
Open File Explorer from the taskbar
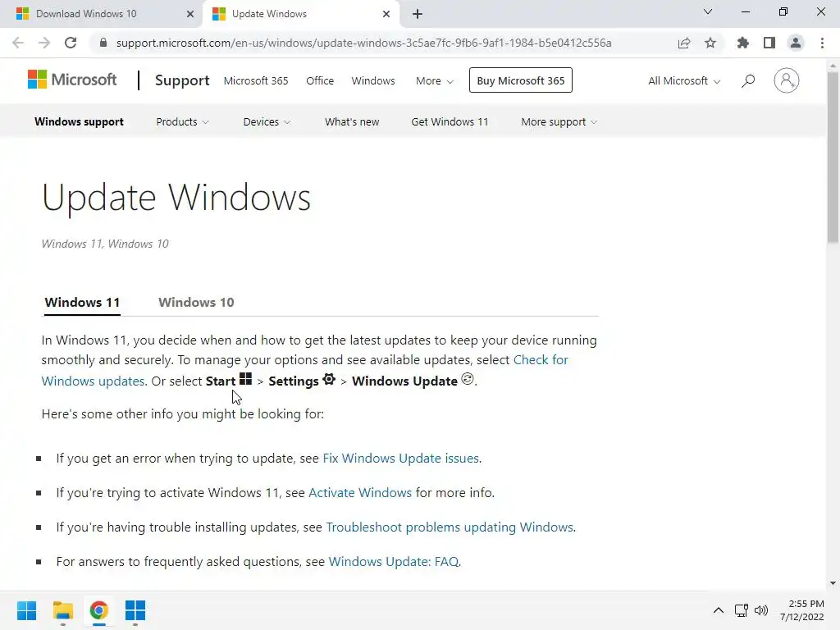[x=62, y=610]
